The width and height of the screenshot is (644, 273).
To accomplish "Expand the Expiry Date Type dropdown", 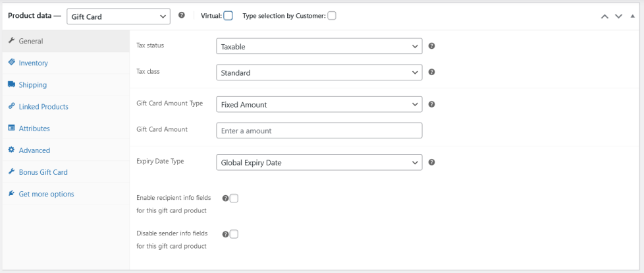I will (x=319, y=163).
